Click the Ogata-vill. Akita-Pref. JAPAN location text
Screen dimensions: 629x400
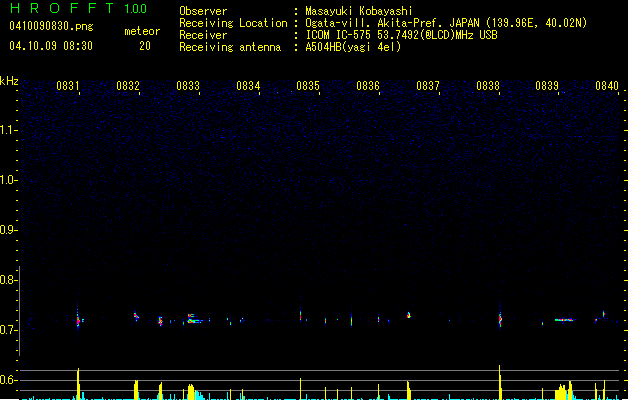(446, 23)
